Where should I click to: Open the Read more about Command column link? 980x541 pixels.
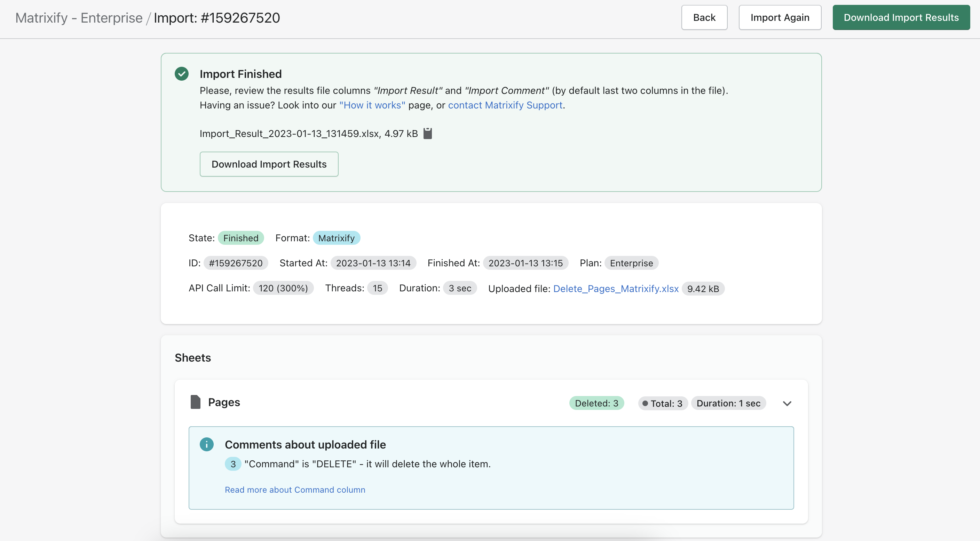tap(295, 490)
